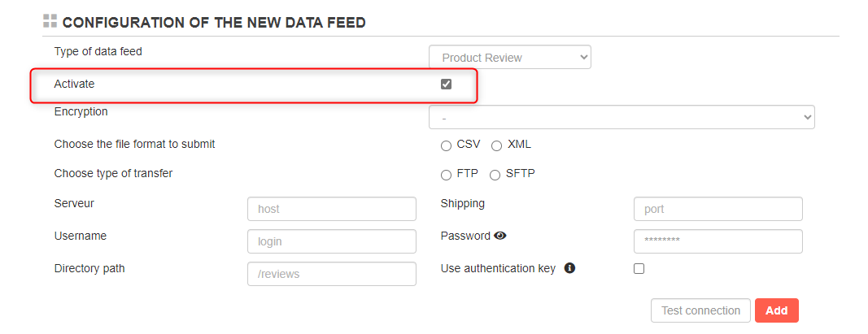Screen dimensions: 868x334
Task: Select the CSV file format option
Action: coord(446,146)
